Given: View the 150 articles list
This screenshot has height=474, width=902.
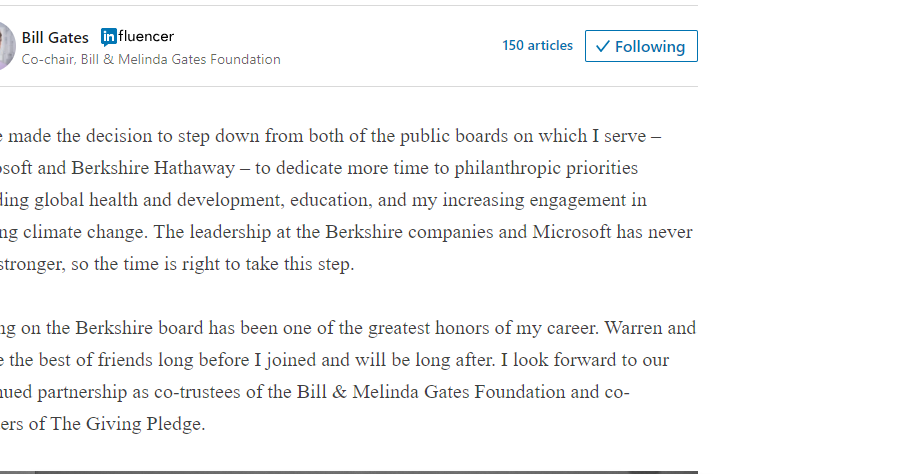Looking at the screenshot, I should [x=537, y=45].
